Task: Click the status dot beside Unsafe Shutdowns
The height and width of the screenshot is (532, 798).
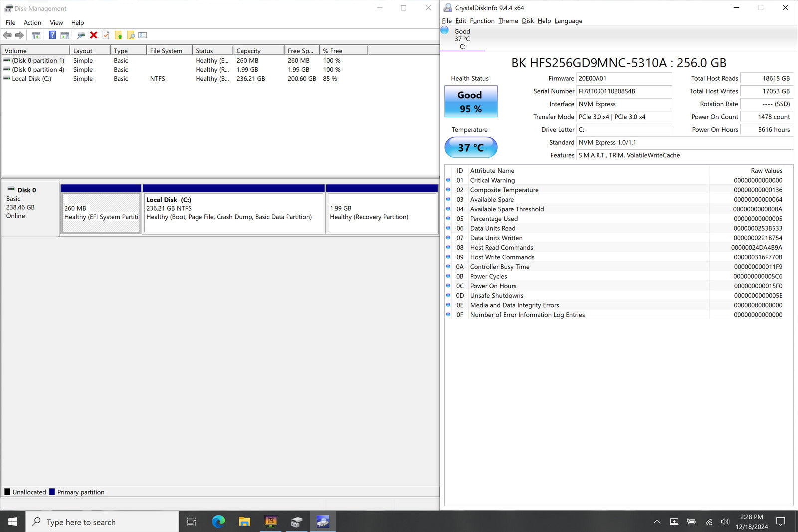Action: (448, 295)
